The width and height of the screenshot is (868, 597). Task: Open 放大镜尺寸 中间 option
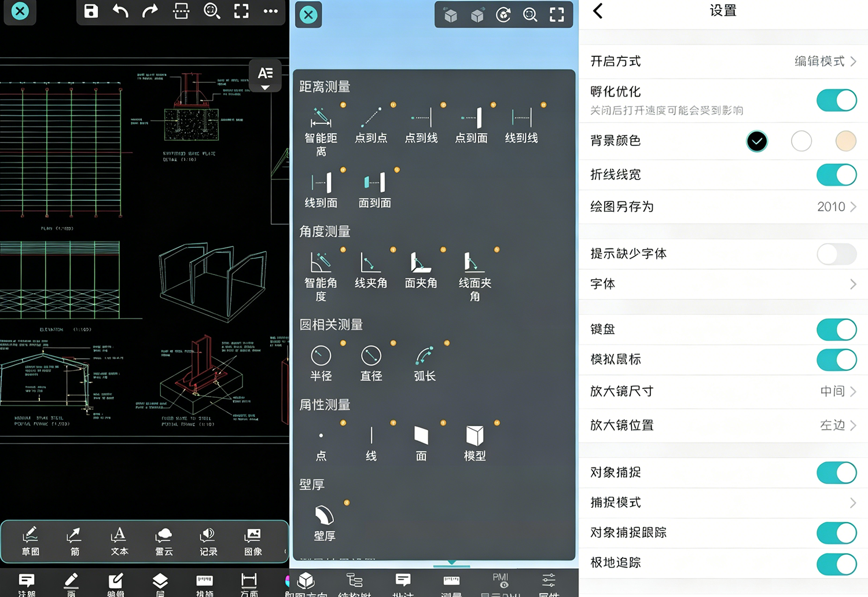coord(723,391)
